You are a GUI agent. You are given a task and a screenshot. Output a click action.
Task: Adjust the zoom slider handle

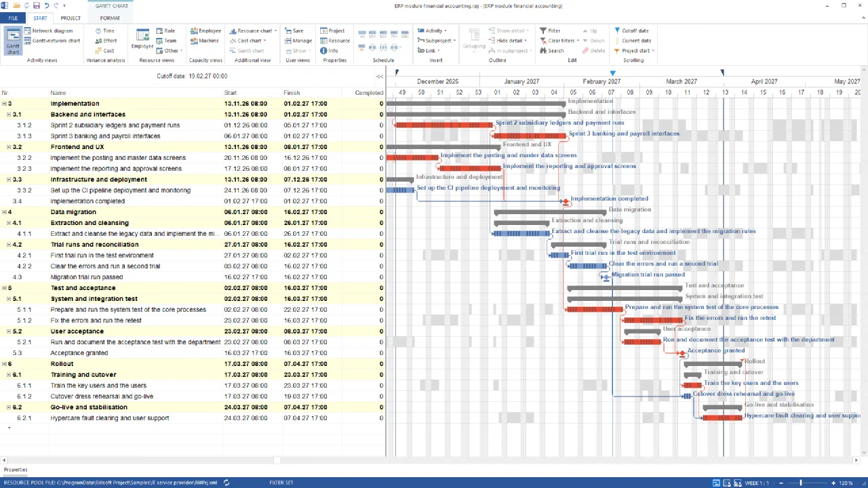pyautogui.click(x=801, y=483)
